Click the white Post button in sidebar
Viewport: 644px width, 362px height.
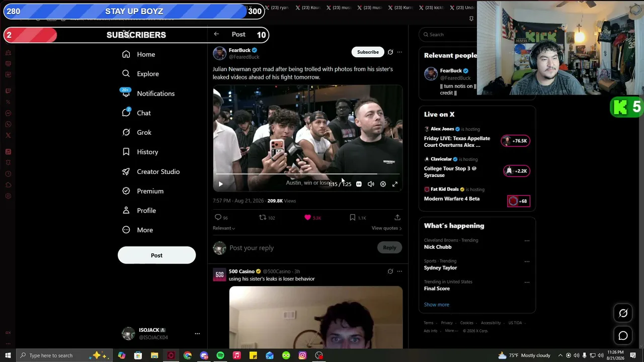(156, 255)
